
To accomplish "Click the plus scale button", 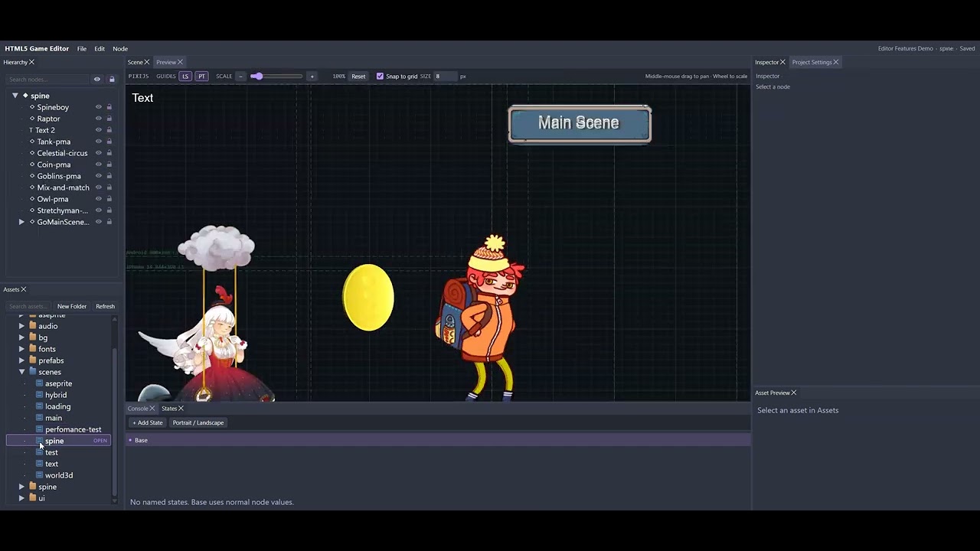I will pyautogui.click(x=312, y=77).
